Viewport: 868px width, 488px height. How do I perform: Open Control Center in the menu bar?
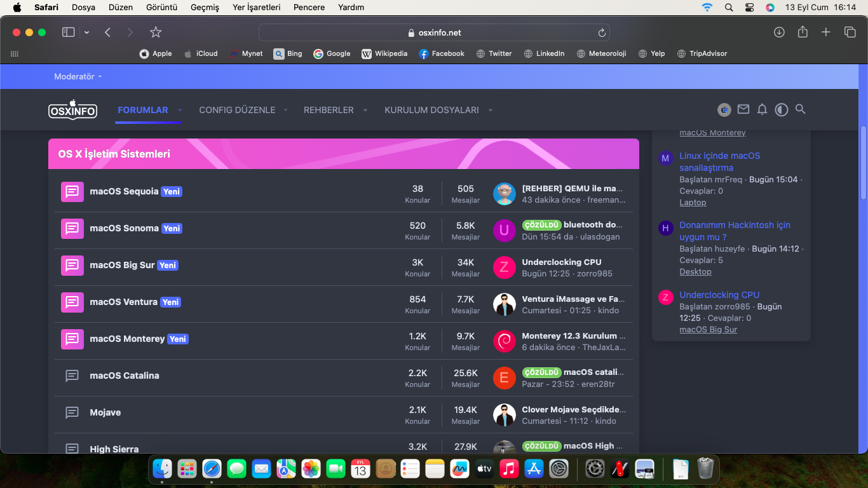749,8
